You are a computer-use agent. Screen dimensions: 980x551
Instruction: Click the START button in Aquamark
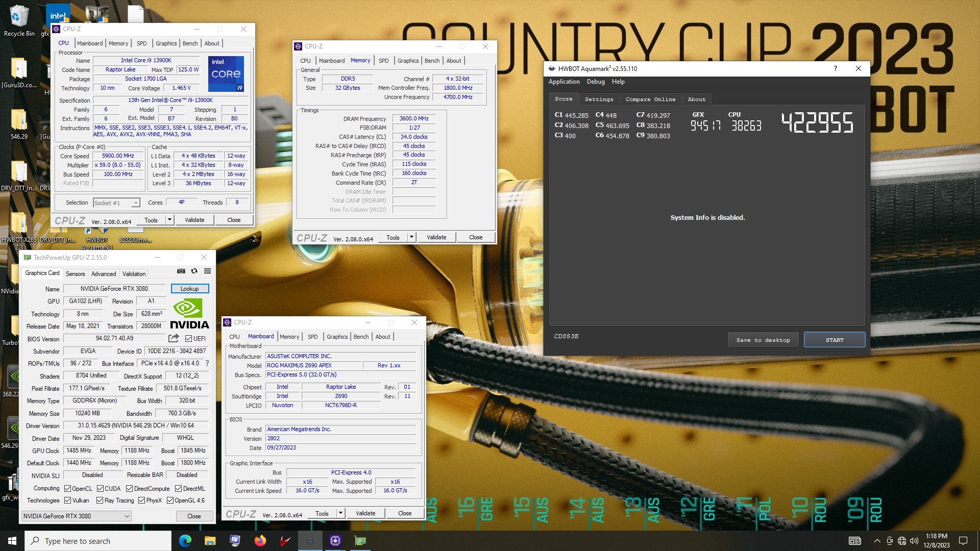pyautogui.click(x=835, y=340)
